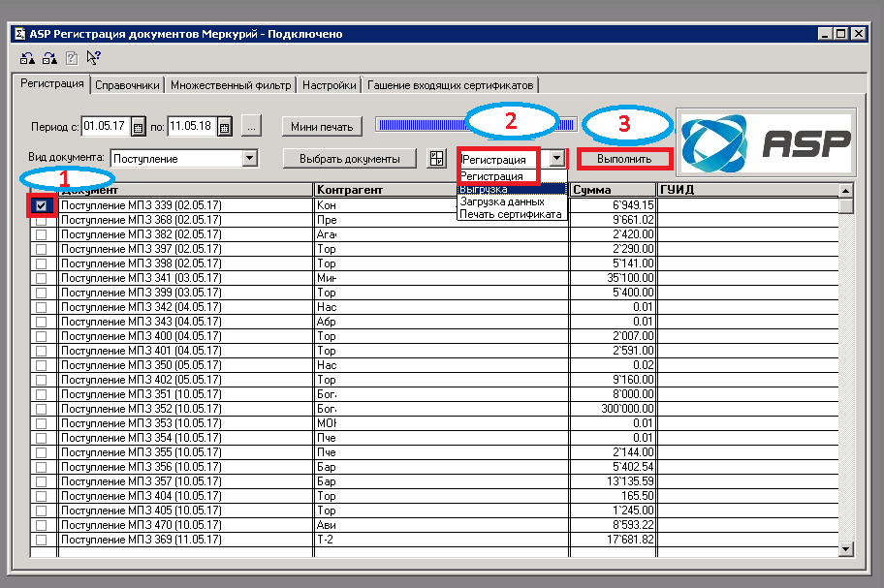
Task: Open calendar picker for end date 11.05.18
Action: click(224, 127)
